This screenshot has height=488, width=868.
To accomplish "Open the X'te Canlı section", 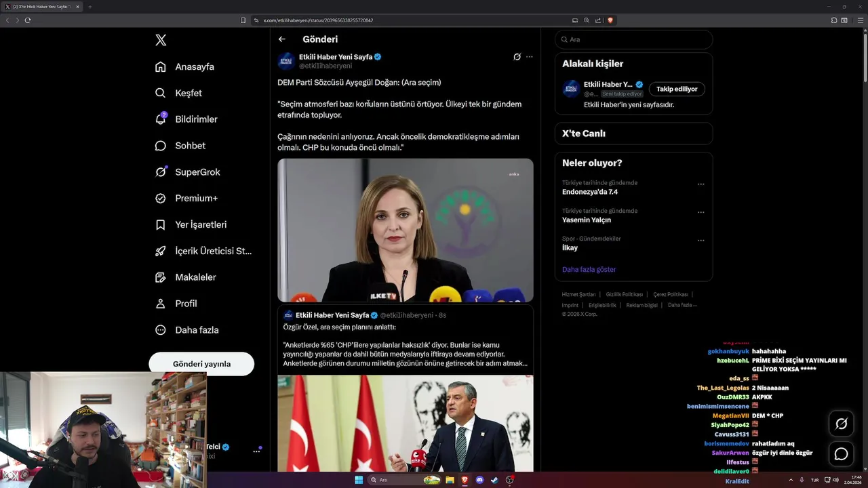I will point(633,134).
